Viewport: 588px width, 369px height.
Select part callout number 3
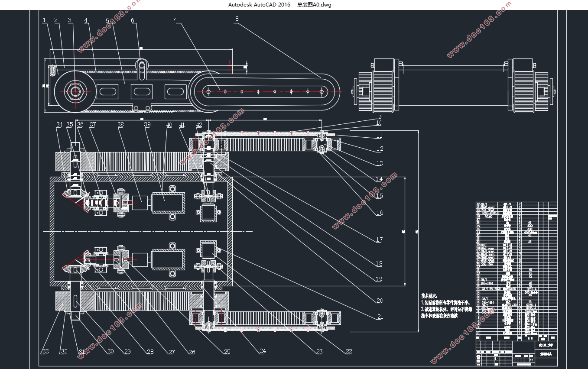70,20
